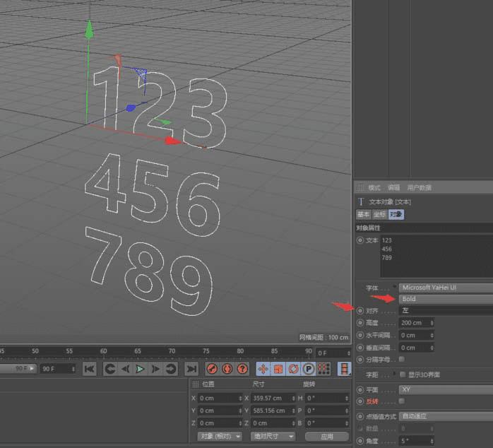Screen dimensions: 493x448
Task: Switch to the 坐标 tab
Action: pos(379,214)
